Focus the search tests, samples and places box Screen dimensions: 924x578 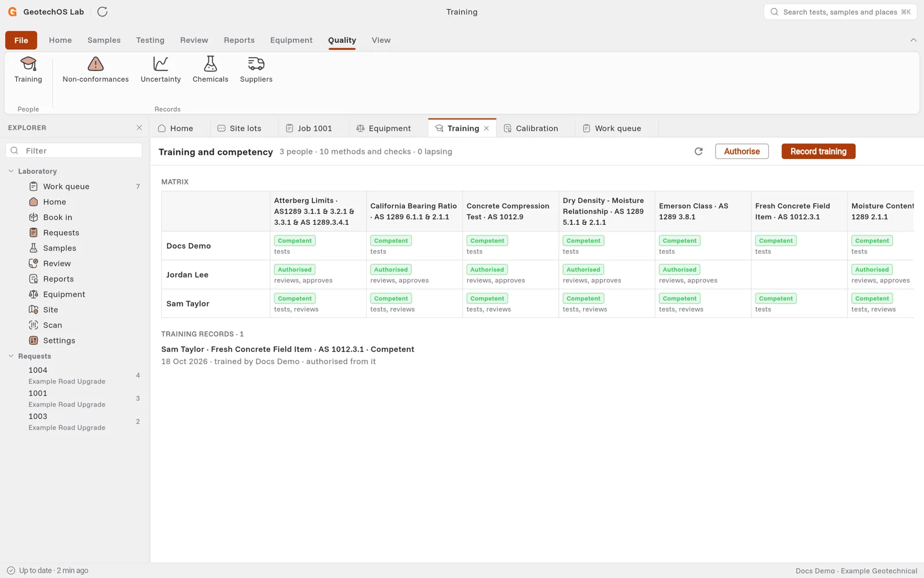840,12
